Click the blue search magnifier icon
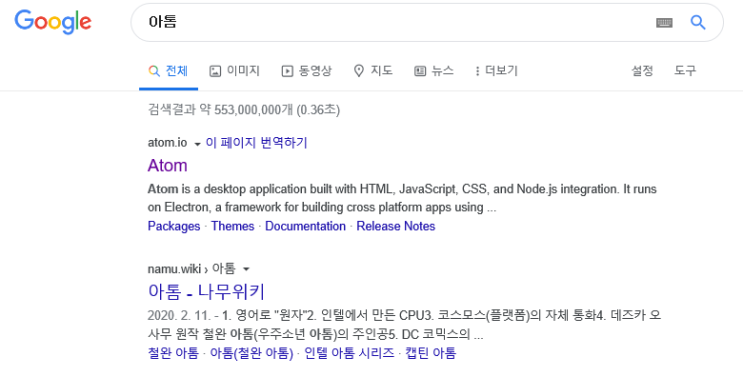Viewport: 743px width, 377px height. coord(698,22)
